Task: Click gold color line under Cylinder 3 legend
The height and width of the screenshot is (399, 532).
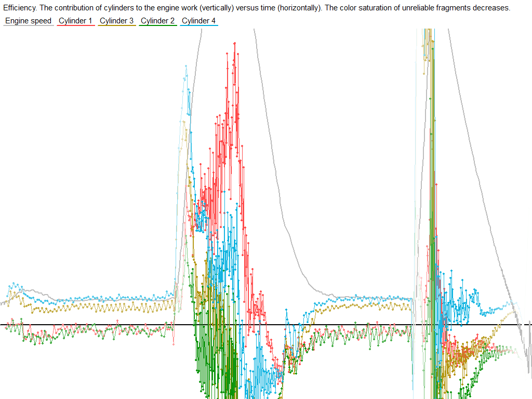Action: click(x=116, y=26)
